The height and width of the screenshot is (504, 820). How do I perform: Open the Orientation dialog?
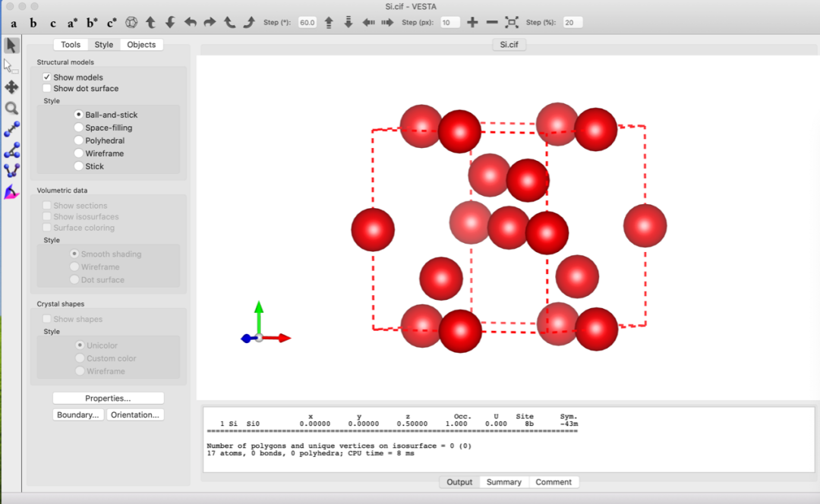(x=135, y=414)
